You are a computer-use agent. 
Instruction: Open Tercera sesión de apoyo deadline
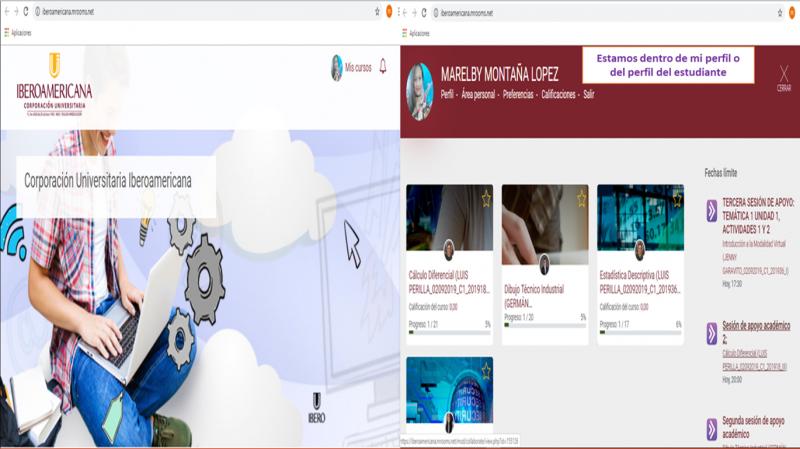[x=758, y=216]
